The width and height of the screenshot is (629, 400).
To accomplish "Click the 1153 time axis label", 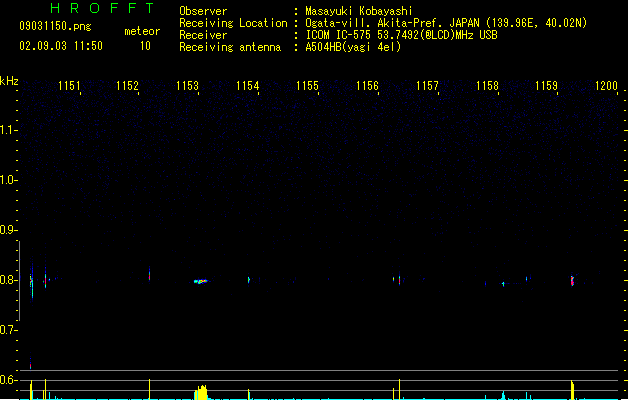I will [x=187, y=86].
